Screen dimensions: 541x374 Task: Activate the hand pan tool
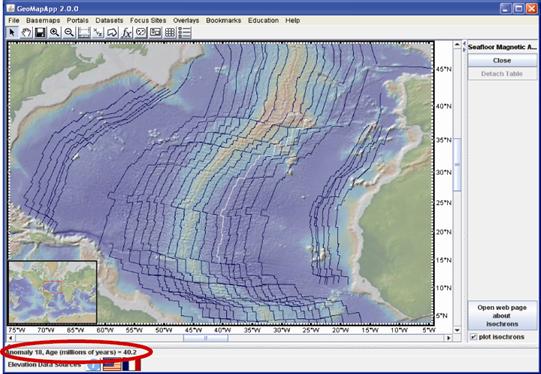point(26,32)
